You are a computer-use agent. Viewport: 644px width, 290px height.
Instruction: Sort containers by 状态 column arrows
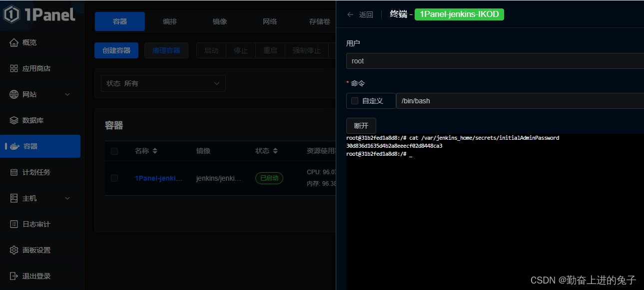pyautogui.click(x=275, y=151)
